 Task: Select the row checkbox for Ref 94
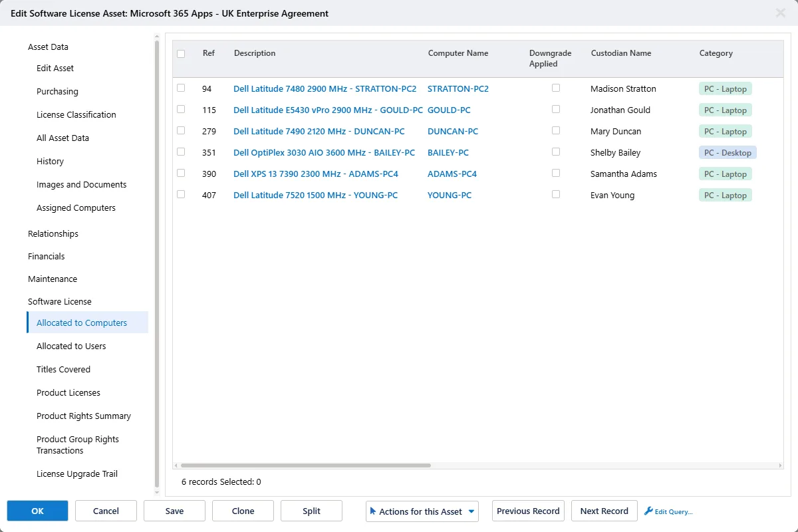(181, 88)
